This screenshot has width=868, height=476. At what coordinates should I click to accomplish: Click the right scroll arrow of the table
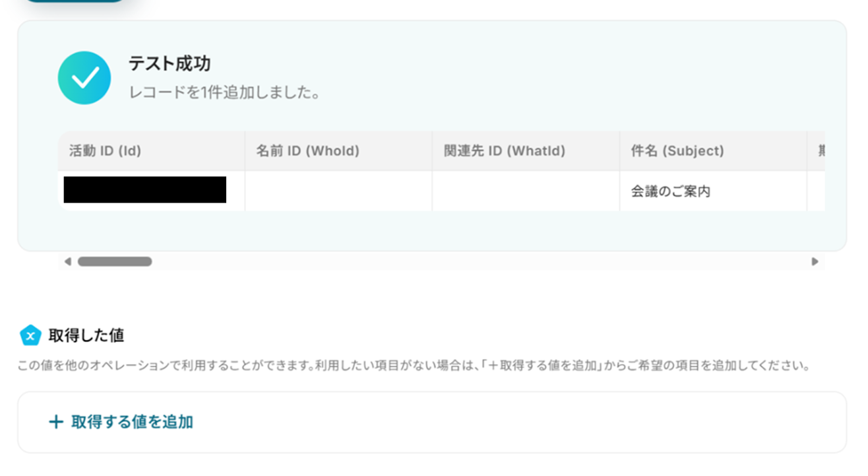tap(814, 262)
